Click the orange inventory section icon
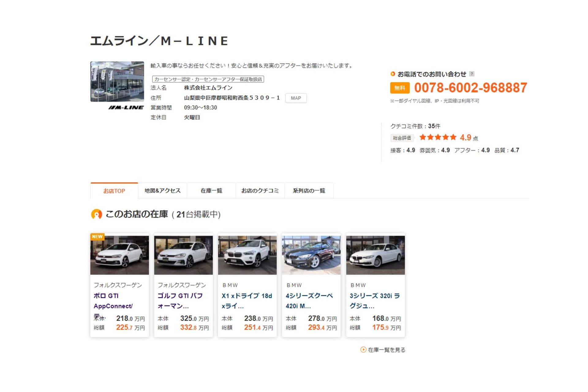Screen dimensions: 588x392 [96, 214]
